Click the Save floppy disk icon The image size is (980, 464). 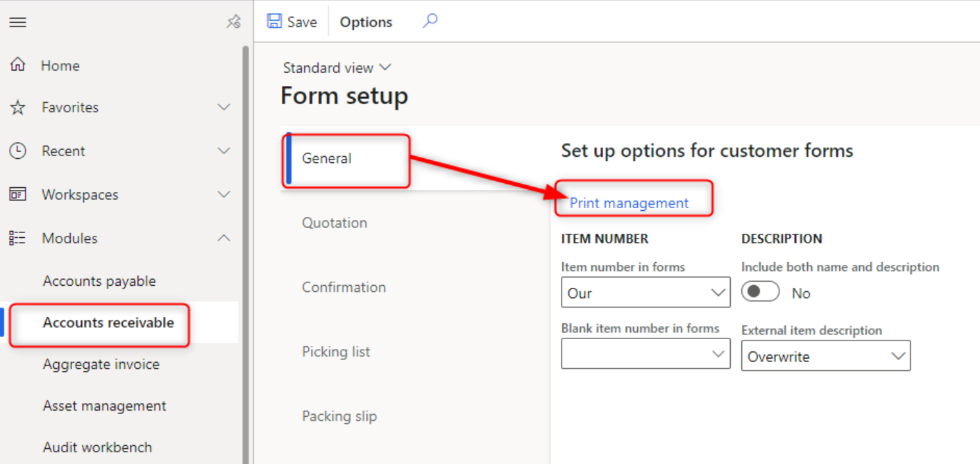275,22
